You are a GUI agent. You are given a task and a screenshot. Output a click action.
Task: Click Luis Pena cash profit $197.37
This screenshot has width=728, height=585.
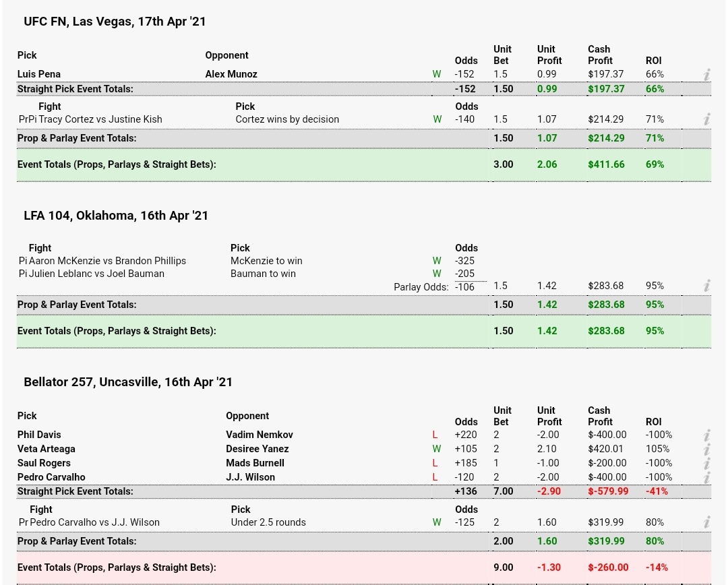(x=605, y=74)
